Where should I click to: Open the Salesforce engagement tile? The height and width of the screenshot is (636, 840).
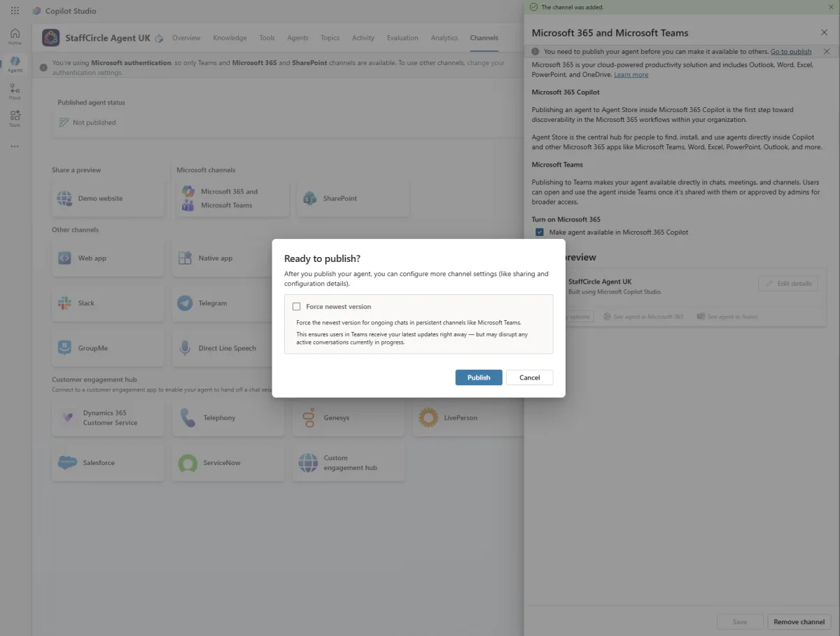pos(108,463)
